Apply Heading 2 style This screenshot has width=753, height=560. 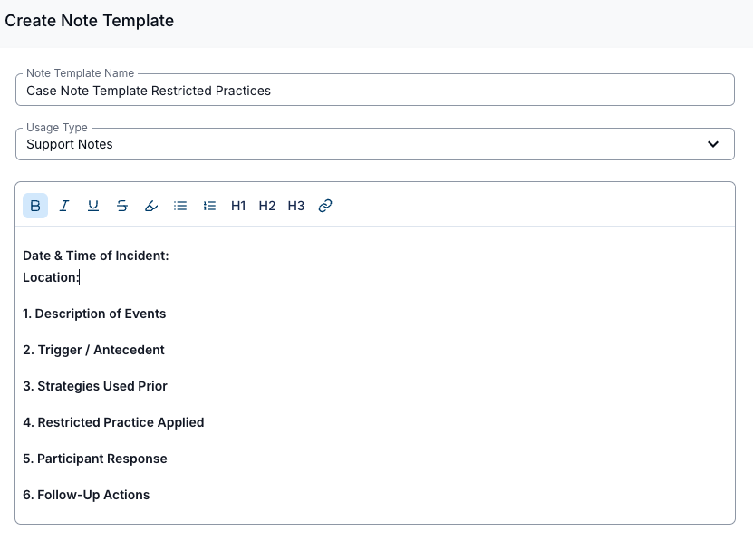[267, 206]
